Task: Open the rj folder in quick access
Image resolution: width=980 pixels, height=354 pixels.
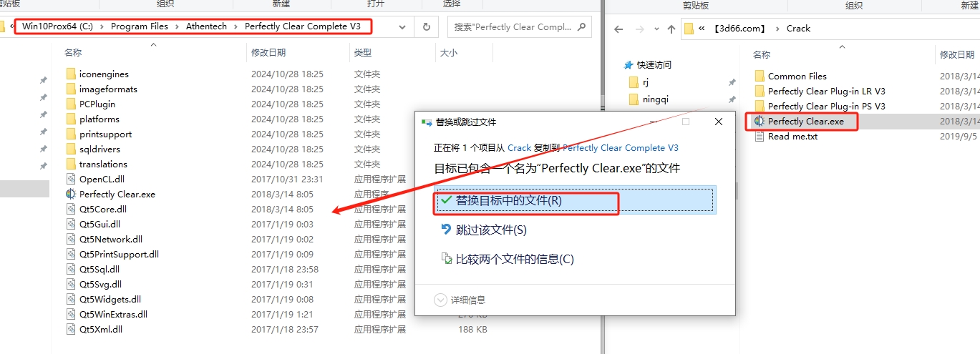Action: tap(645, 82)
